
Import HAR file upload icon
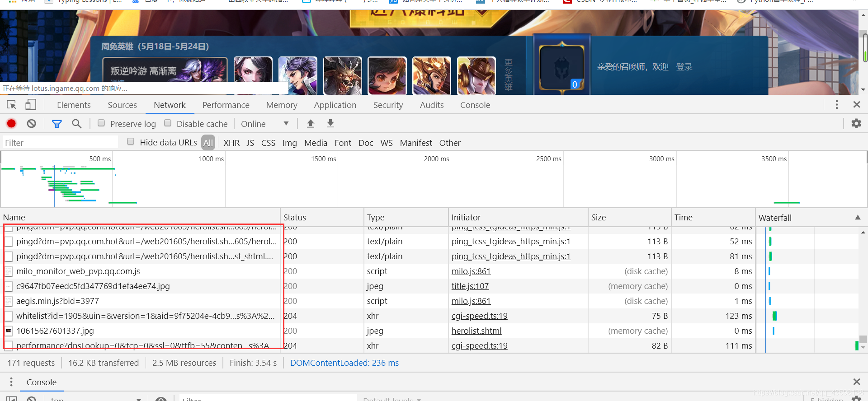coord(311,123)
